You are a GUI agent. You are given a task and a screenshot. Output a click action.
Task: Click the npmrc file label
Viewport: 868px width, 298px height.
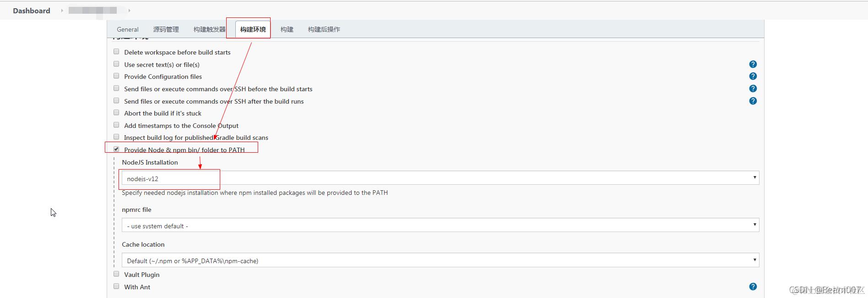click(x=136, y=210)
